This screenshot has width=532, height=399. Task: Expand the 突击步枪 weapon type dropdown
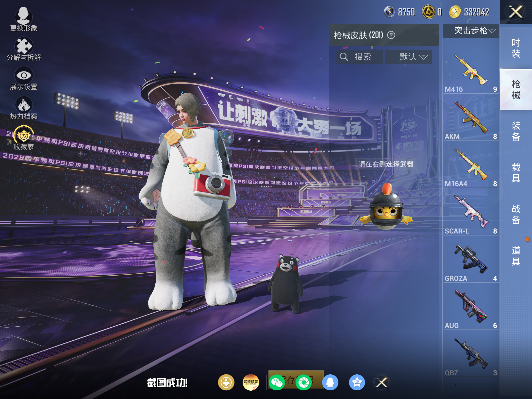471,31
